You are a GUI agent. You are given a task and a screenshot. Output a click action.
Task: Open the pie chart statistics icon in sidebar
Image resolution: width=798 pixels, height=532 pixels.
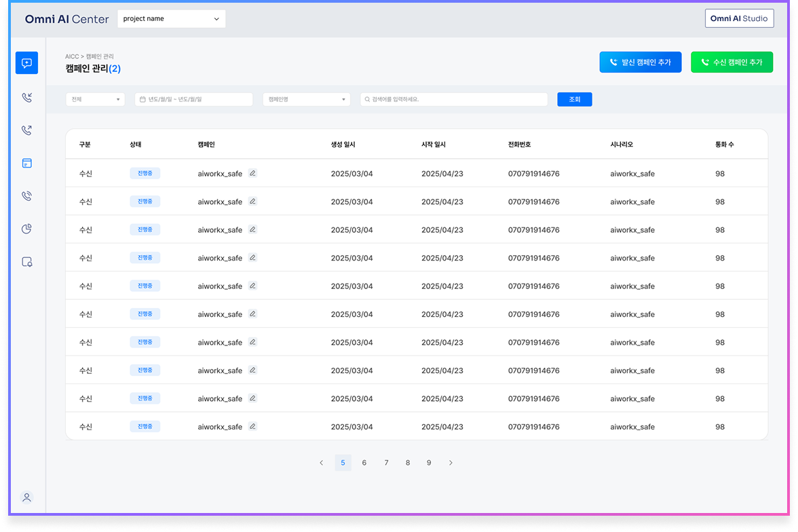tap(27, 229)
